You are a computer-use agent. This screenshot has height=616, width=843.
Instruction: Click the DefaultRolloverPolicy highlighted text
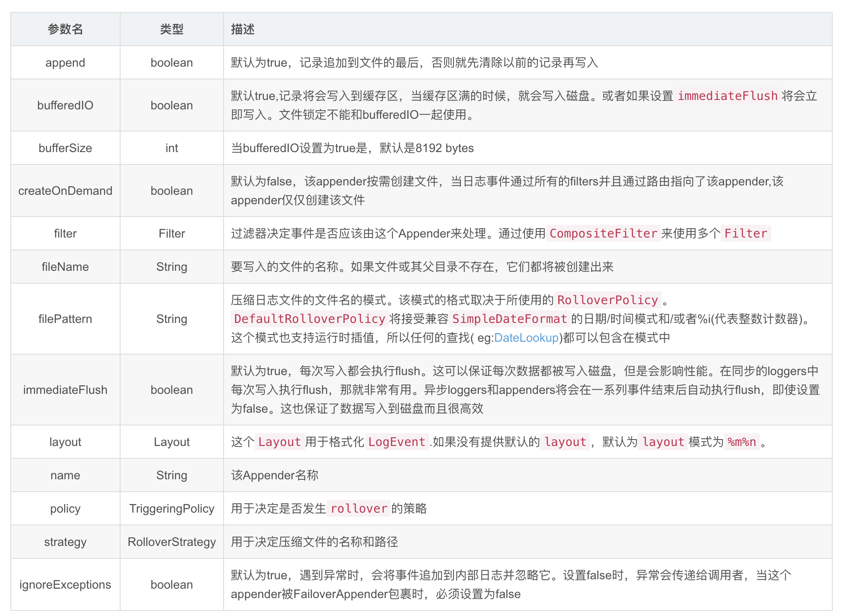coord(309,319)
